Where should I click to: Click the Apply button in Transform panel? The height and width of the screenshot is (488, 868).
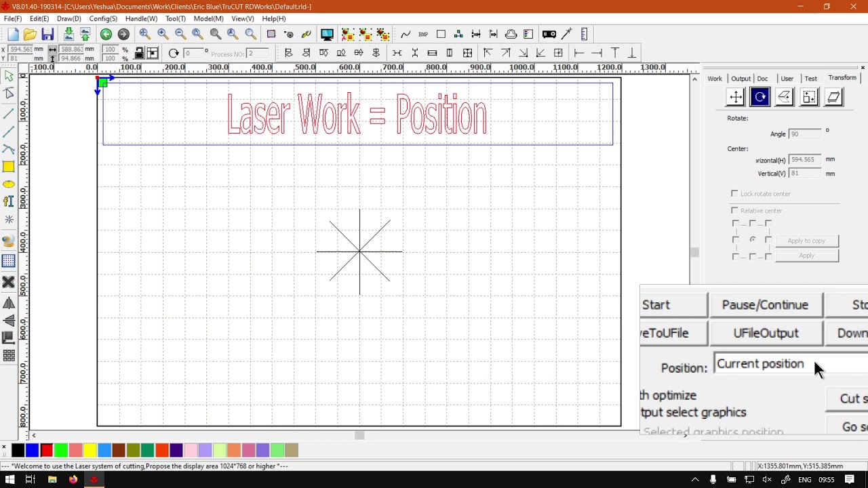click(x=806, y=256)
